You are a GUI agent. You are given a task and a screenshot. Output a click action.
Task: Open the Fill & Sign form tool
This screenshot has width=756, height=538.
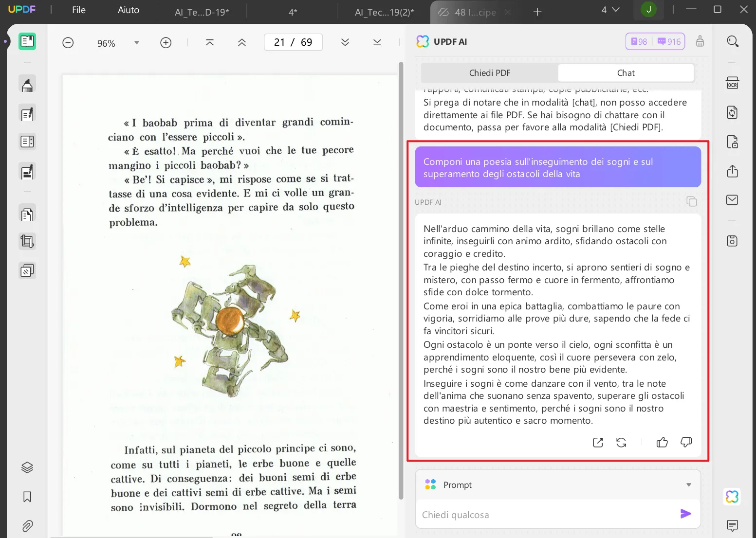[x=27, y=172]
